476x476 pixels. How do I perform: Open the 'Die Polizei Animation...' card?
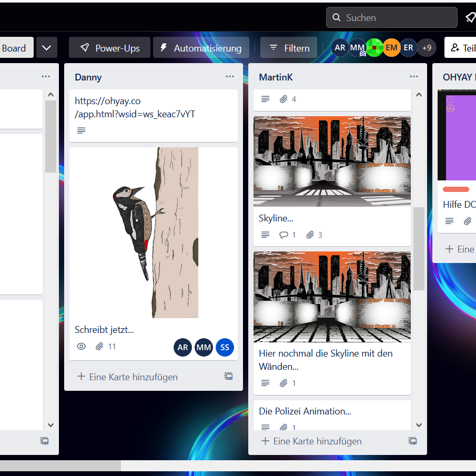coord(332,416)
